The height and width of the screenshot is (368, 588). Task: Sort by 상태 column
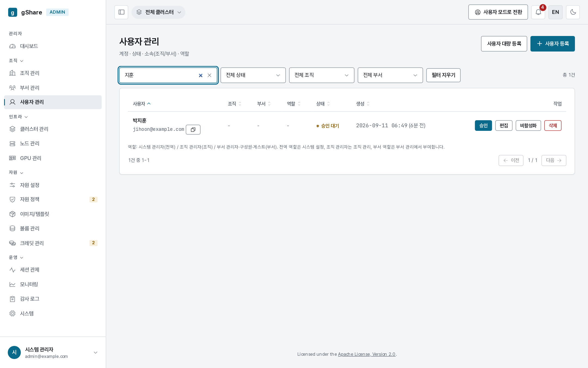click(x=323, y=104)
